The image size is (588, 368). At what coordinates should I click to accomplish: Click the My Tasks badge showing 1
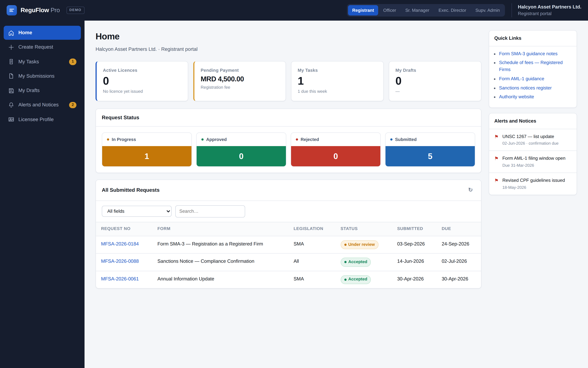[73, 62]
